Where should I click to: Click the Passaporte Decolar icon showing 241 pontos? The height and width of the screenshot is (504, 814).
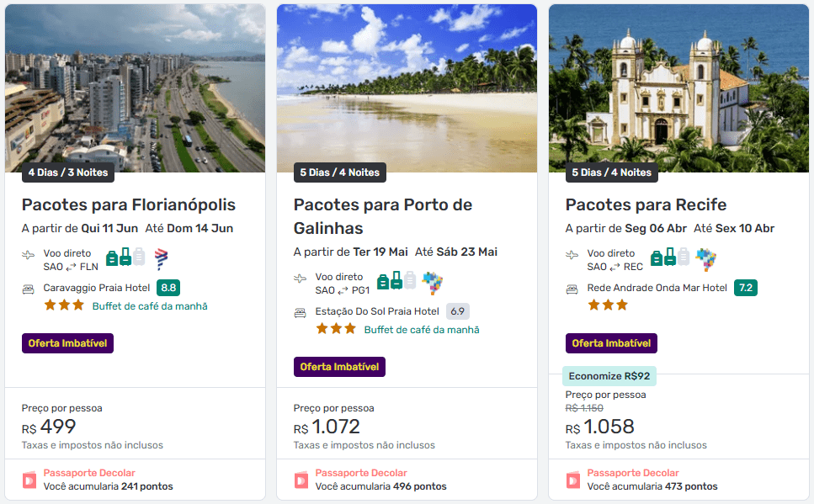(29, 480)
